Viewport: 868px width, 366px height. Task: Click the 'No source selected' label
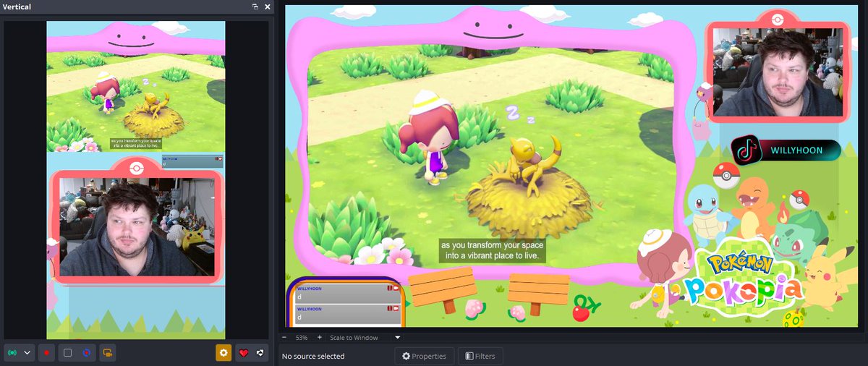point(313,356)
